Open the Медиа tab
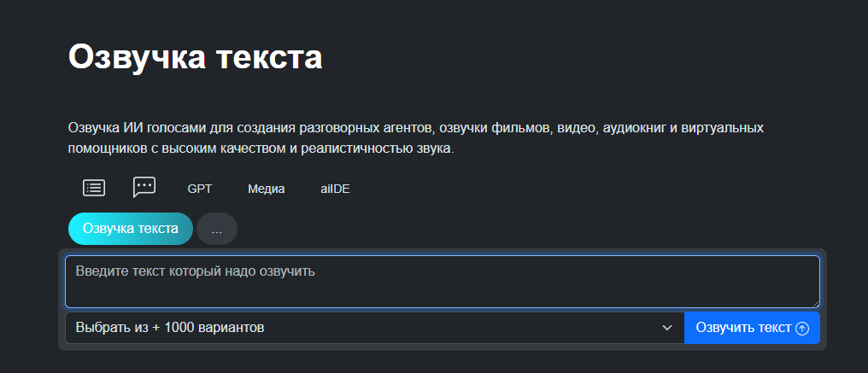Image resolution: width=868 pixels, height=373 pixels. (266, 189)
